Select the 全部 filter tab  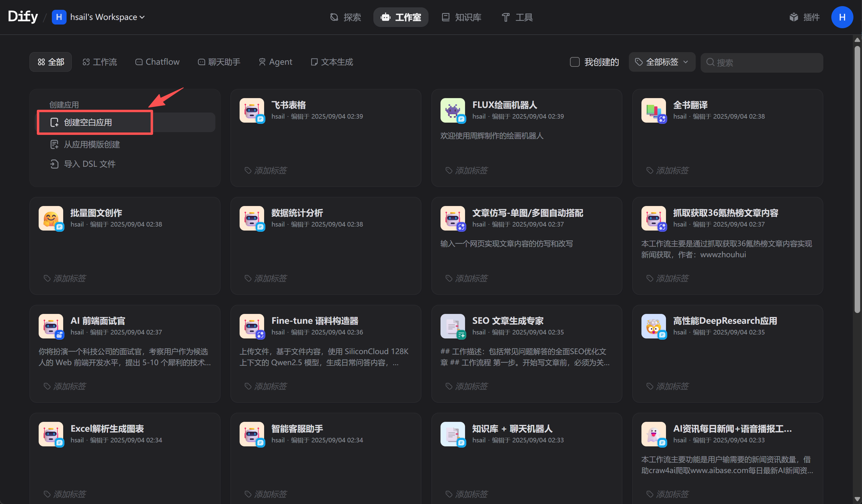(51, 62)
